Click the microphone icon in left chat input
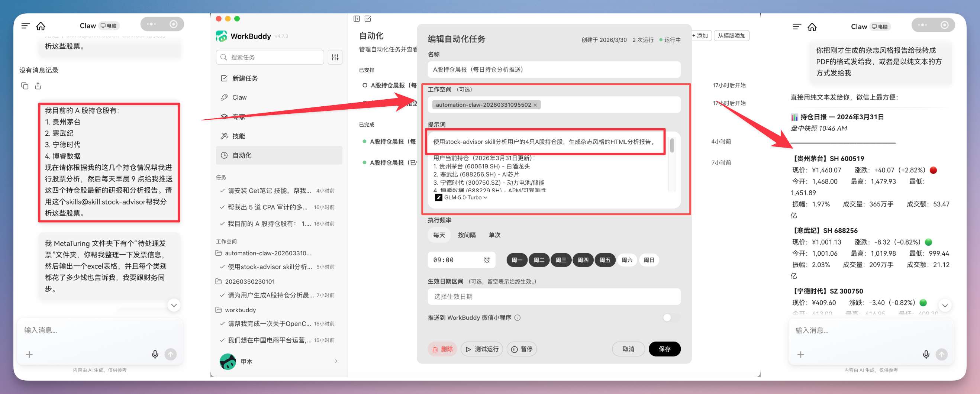 click(x=155, y=354)
